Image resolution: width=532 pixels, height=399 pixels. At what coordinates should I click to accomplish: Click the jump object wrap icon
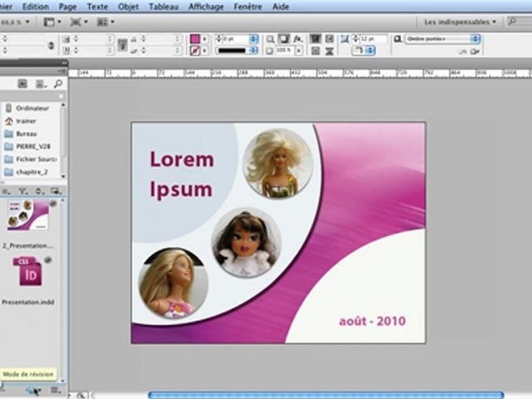pos(329,51)
